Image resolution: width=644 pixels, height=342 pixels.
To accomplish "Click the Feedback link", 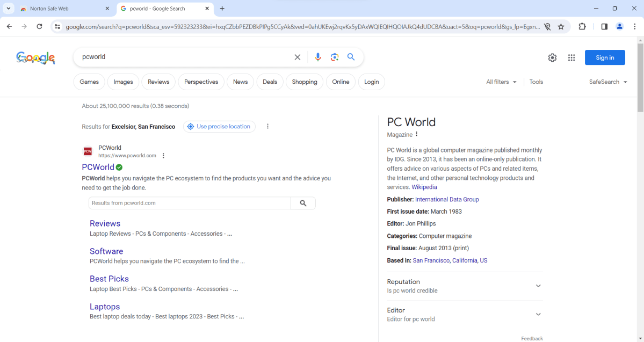I will 532,338.
